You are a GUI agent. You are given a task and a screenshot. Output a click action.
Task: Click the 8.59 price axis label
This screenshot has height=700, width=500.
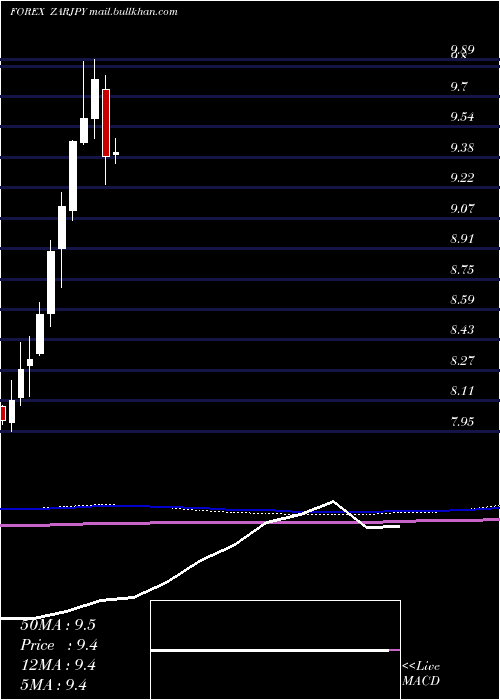point(462,300)
